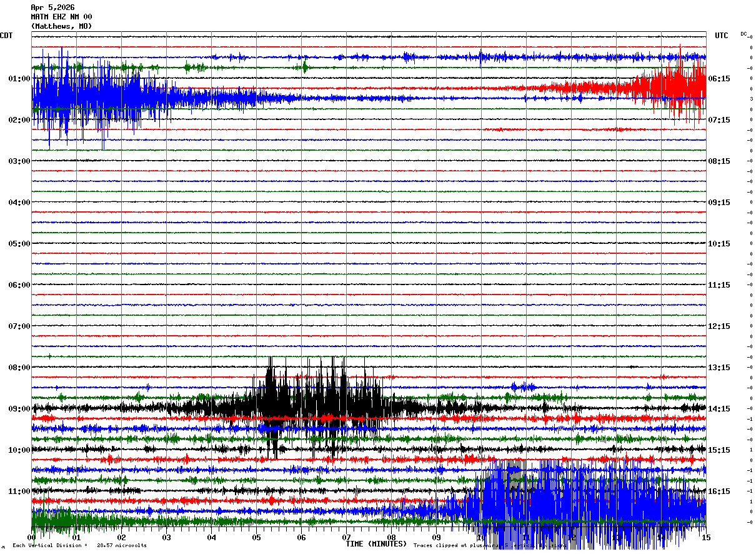
Task: Click minute tick 08 on the time axis
Action: pos(391,538)
